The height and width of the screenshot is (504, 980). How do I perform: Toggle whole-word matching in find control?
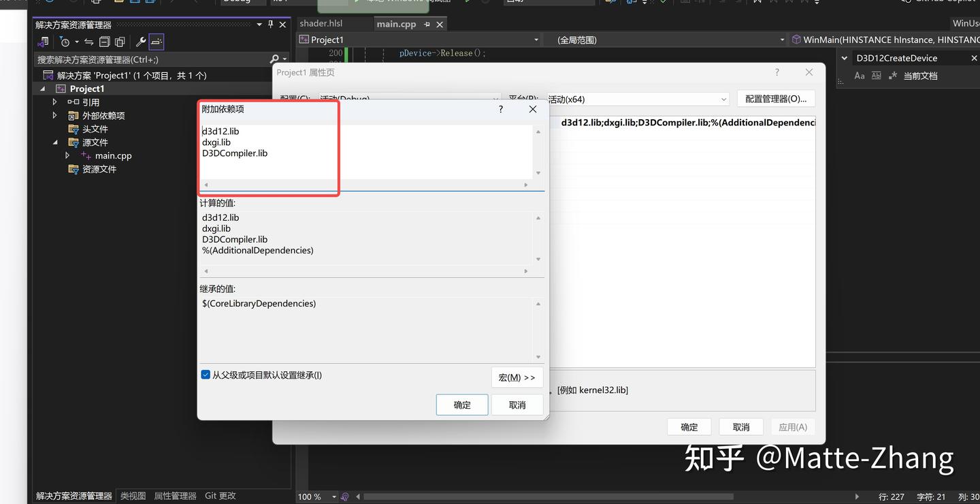point(876,76)
